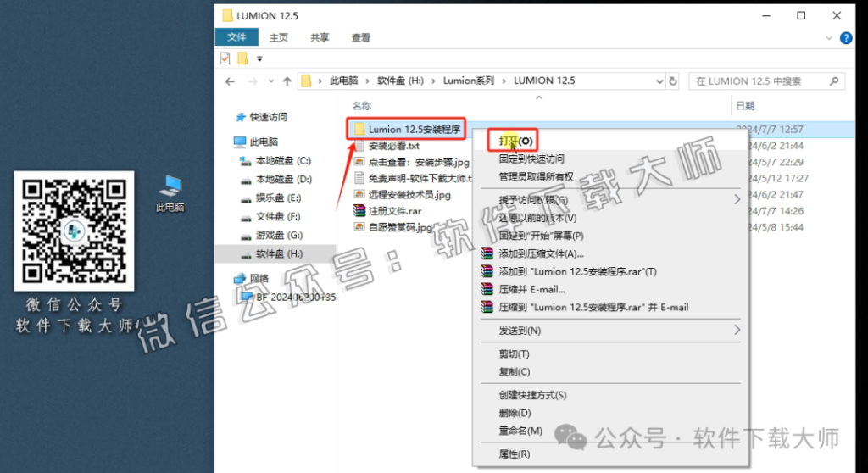Open 本地磁盘 (C:) in navigation pane
The image size is (868, 473).
click(283, 160)
